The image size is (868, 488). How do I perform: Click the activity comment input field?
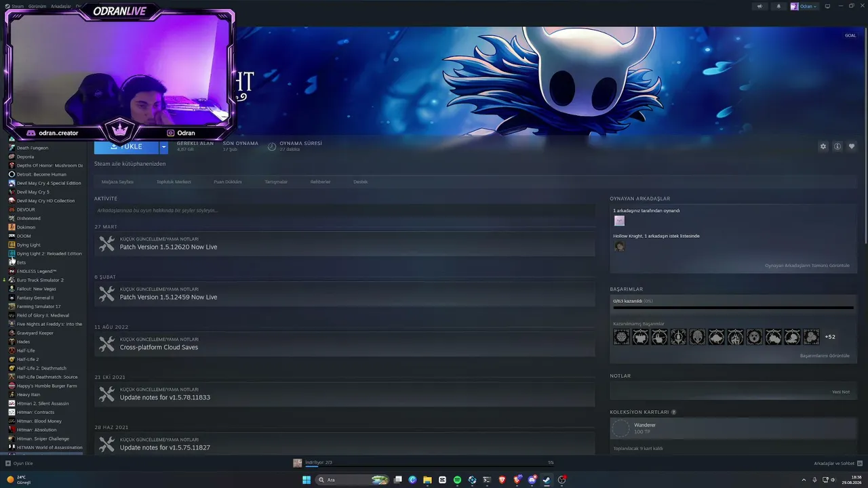(x=344, y=210)
